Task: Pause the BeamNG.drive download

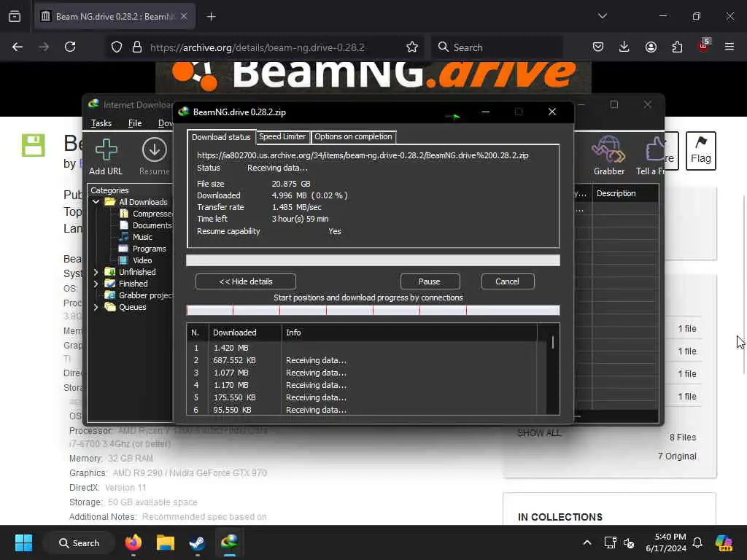Action: [x=430, y=281]
